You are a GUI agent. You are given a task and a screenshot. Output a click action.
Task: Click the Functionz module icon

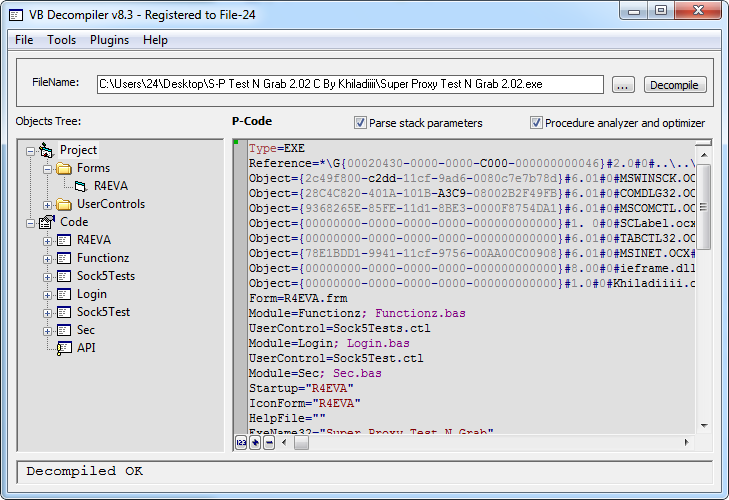64,258
